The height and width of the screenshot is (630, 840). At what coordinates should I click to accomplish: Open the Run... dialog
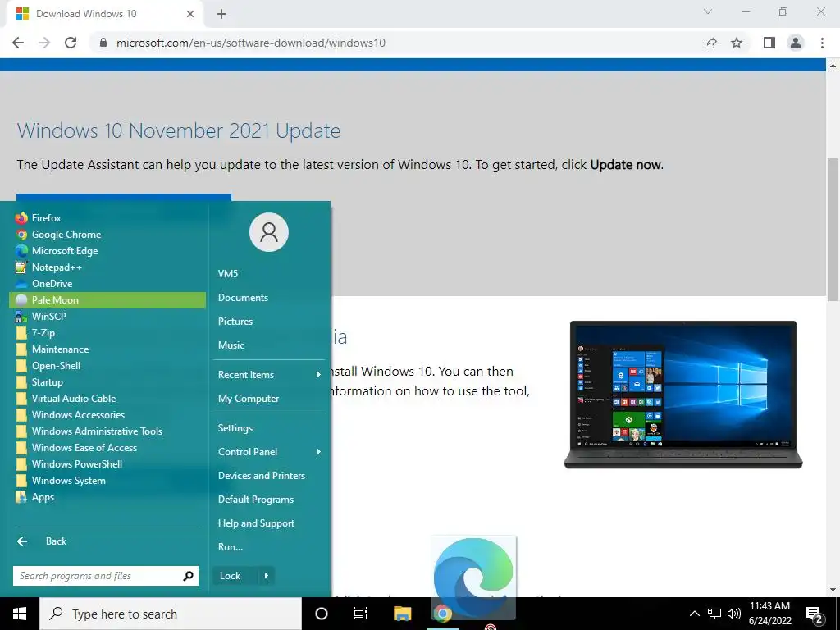pyautogui.click(x=269, y=547)
